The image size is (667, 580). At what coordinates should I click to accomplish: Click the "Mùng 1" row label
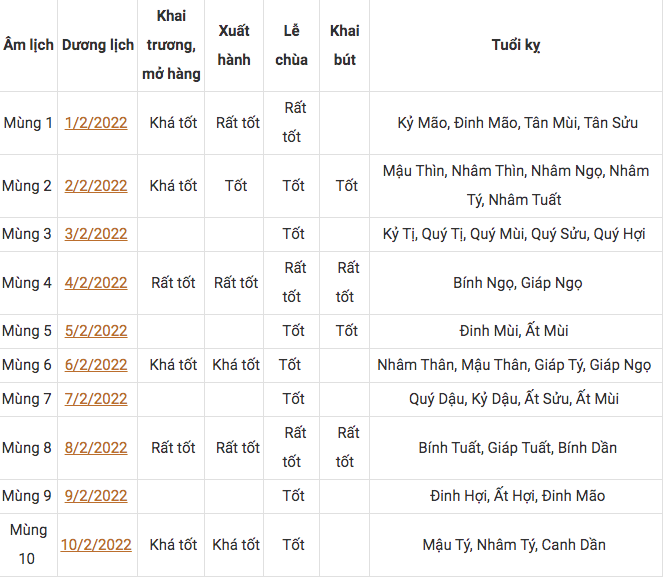point(28,123)
